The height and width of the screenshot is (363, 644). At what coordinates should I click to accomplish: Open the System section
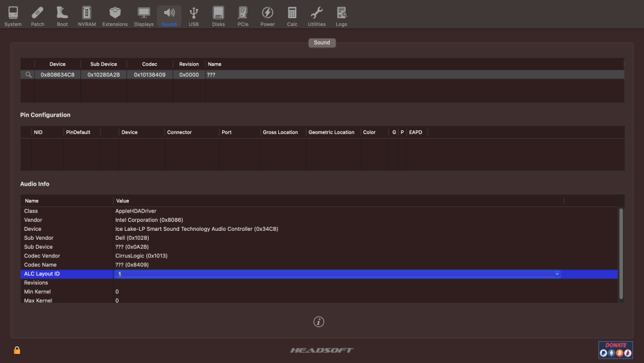point(13,17)
